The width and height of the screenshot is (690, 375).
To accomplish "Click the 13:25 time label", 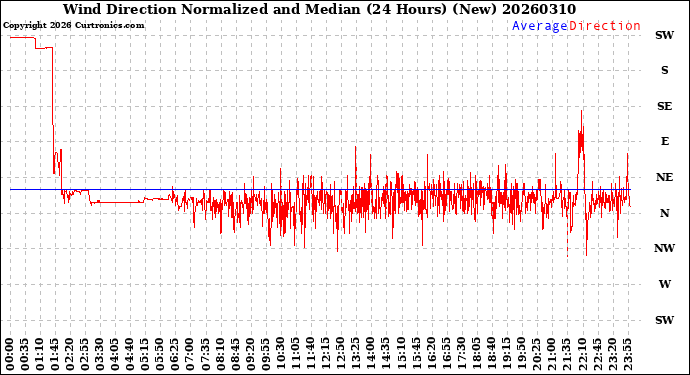I will (x=356, y=355).
